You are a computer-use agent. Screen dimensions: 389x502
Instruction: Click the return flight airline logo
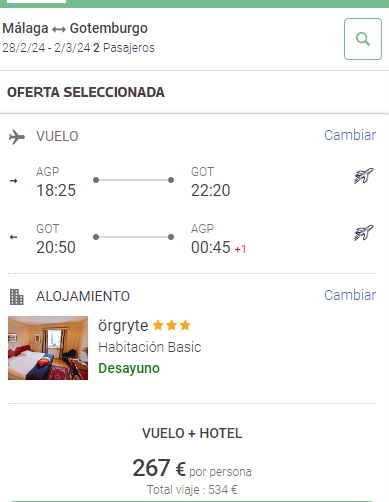coord(363,233)
